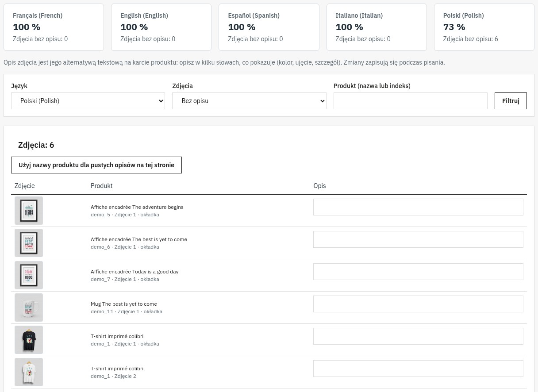Click the Opis field for T-shirt colibri Zdjęcie 1
The image size is (538, 392).
pos(418,336)
